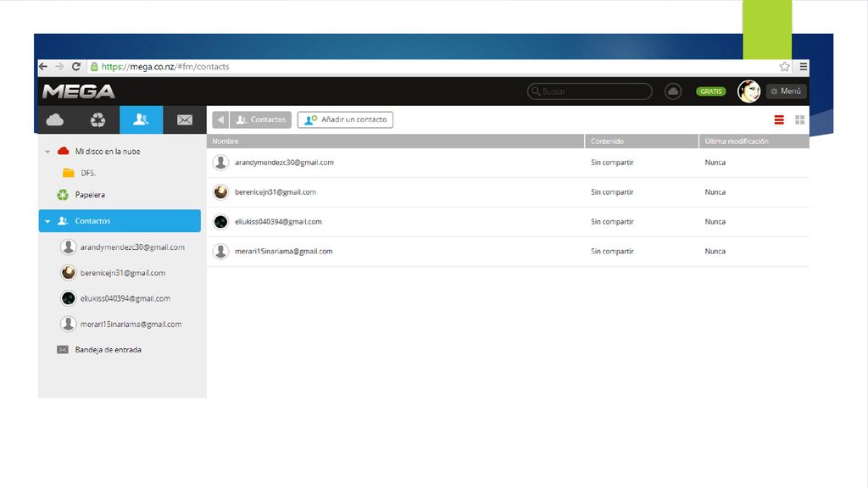This screenshot has height=488, width=868.
Task: Open the DFS folder in the sidebar
Action: 88,173
